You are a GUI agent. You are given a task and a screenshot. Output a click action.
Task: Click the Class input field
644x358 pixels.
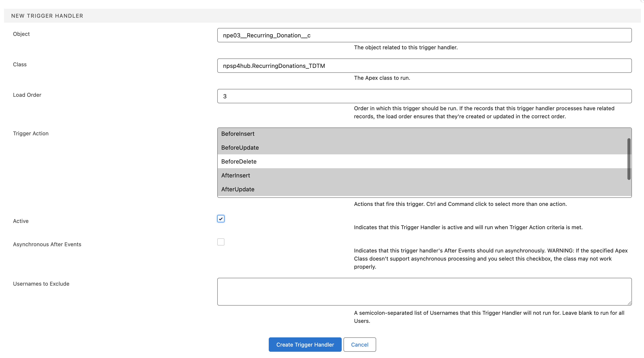(424, 66)
